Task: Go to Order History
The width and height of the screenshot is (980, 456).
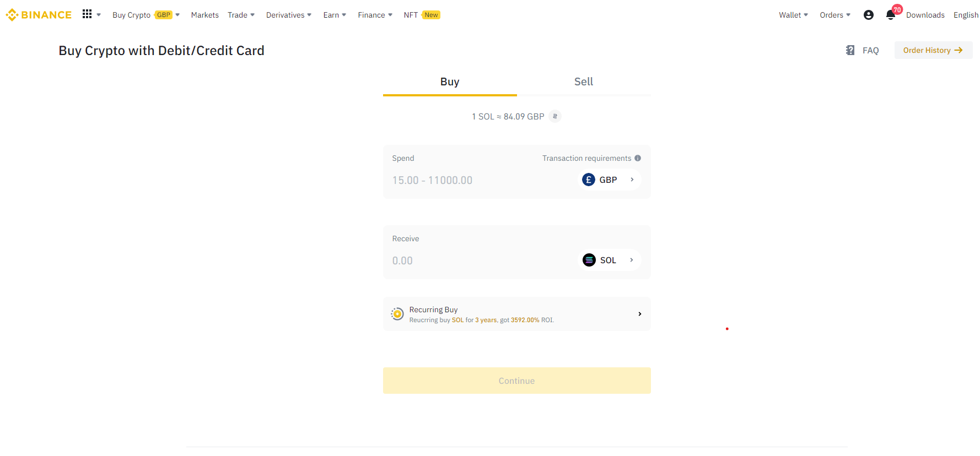Action: [933, 50]
